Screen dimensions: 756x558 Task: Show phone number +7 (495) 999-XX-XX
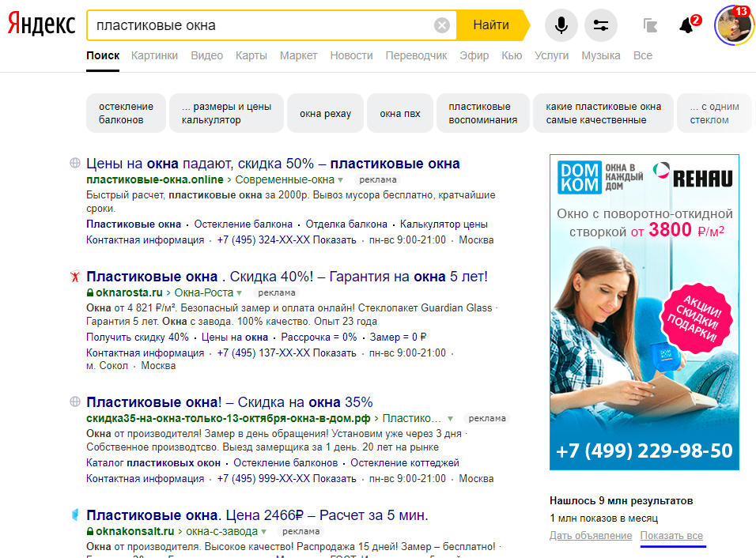pyautogui.click(x=286, y=478)
